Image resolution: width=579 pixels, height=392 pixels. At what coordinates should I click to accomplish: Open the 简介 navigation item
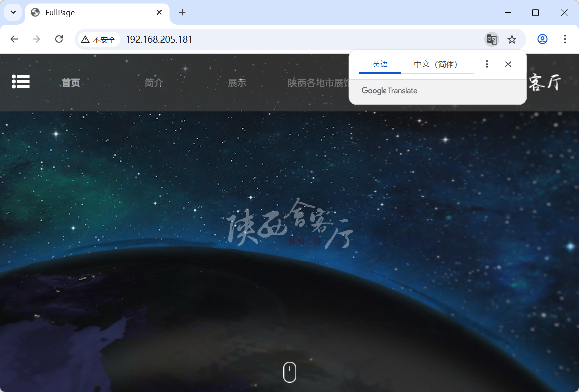154,83
